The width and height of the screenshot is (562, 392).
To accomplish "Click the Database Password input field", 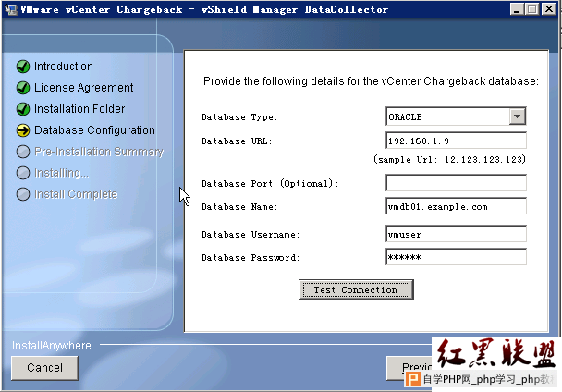I will click(456, 257).
